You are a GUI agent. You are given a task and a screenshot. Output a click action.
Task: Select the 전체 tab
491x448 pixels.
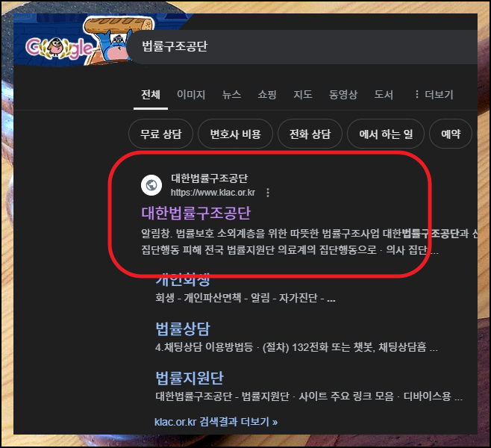(x=151, y=94)
